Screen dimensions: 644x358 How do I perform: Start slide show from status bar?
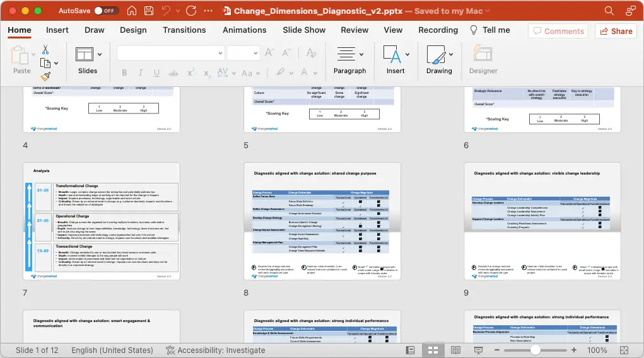click(478, 350)
